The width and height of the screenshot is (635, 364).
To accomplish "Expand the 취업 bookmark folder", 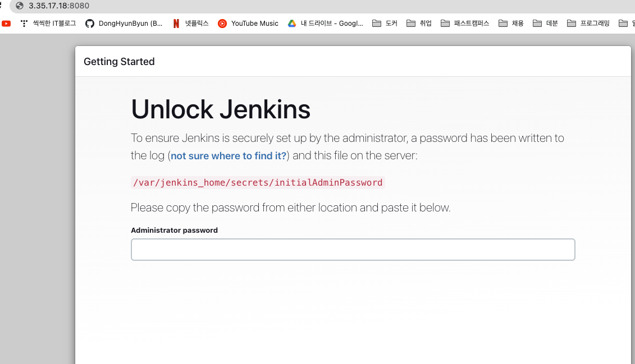I will pos(419,24).
